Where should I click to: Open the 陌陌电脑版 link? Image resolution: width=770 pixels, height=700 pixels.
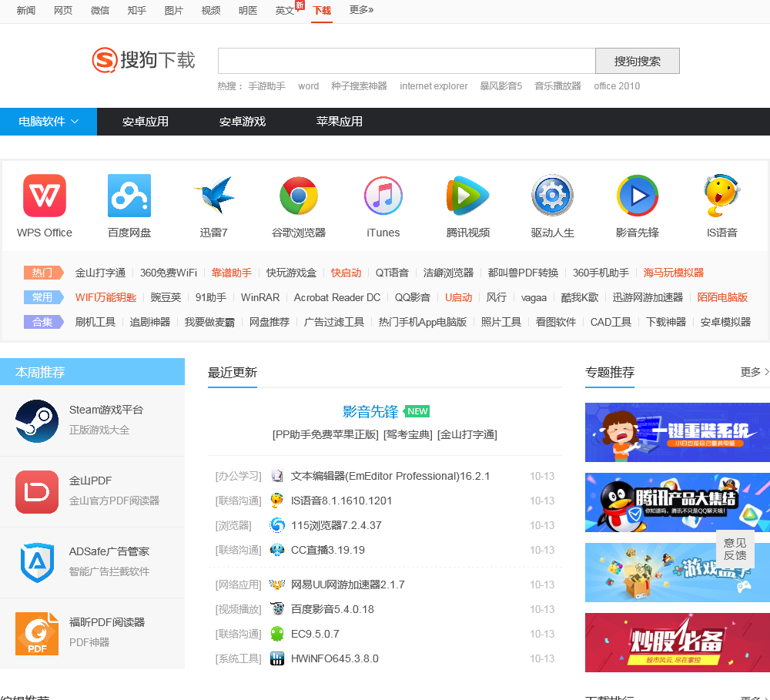click(722, 297)
